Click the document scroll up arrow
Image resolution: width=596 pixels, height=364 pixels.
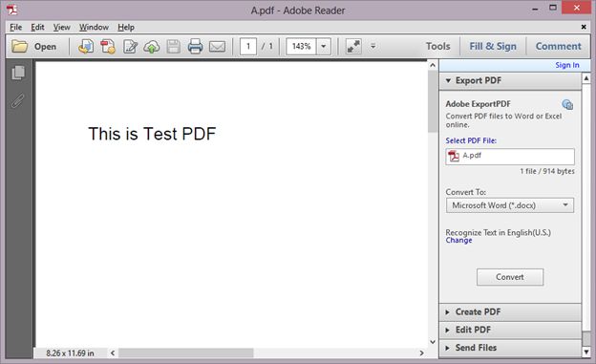coord(433,65)
